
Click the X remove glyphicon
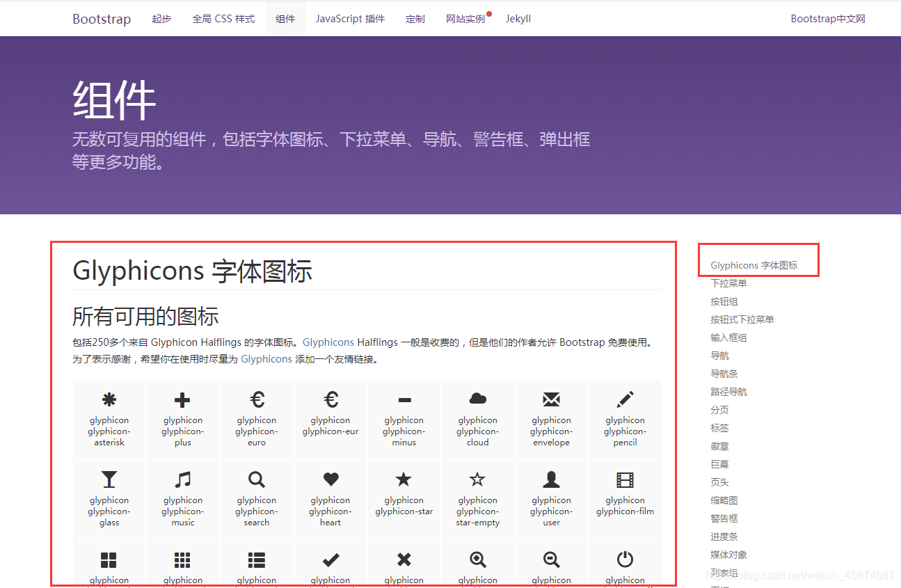(x=404, y=559)
